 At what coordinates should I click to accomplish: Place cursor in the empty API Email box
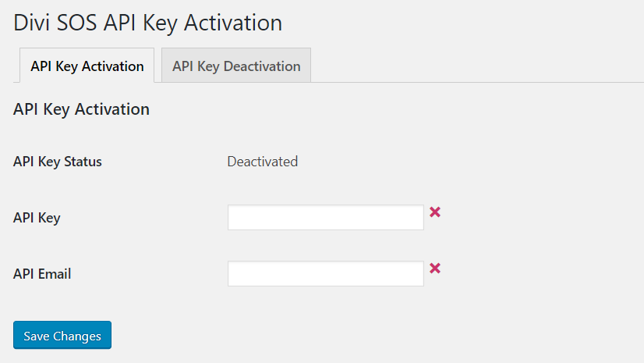(x=325, y=274)
